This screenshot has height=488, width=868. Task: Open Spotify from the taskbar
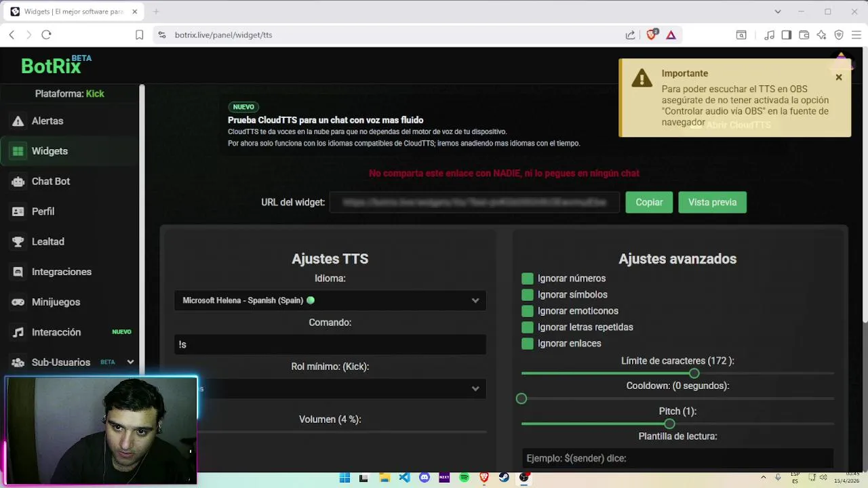coord(465,478)
